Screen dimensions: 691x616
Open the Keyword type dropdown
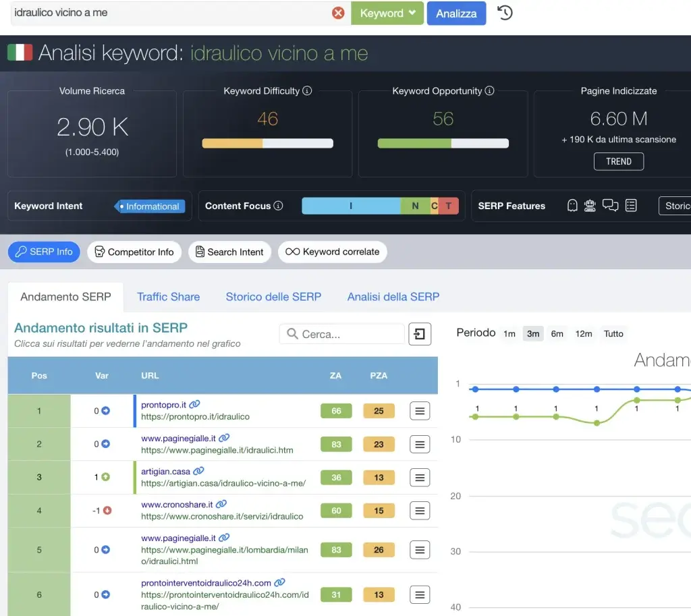387,12
